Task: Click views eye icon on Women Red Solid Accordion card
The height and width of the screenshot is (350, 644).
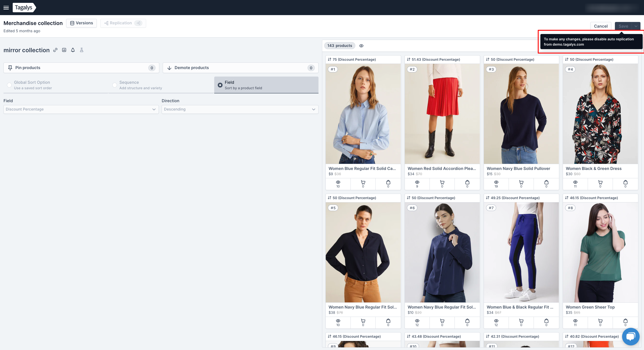Action: coord(417,182)
